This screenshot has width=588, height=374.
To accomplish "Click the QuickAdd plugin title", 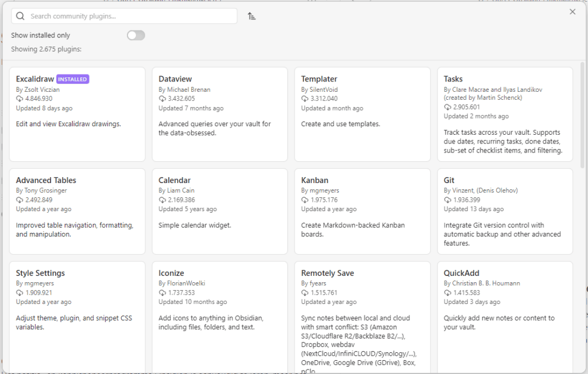I will (x=461, y=273).
